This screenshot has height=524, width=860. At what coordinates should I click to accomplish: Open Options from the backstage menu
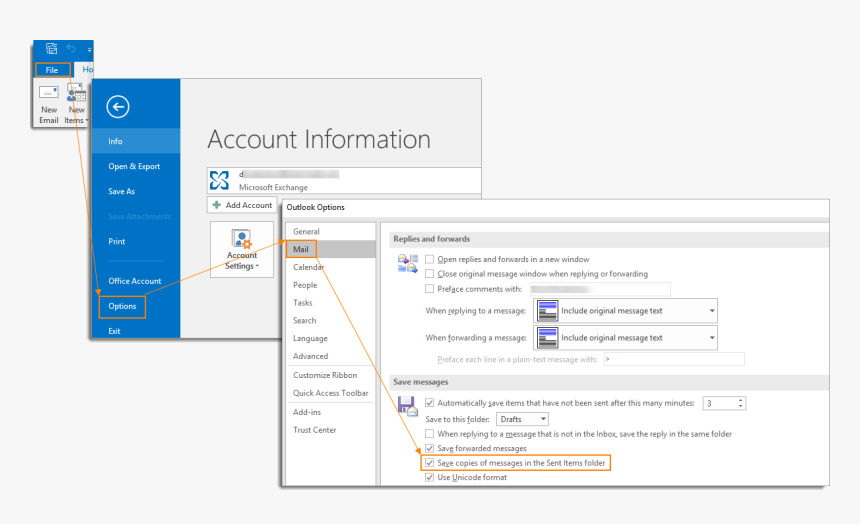pyautogui.click(x=122, y=306)
